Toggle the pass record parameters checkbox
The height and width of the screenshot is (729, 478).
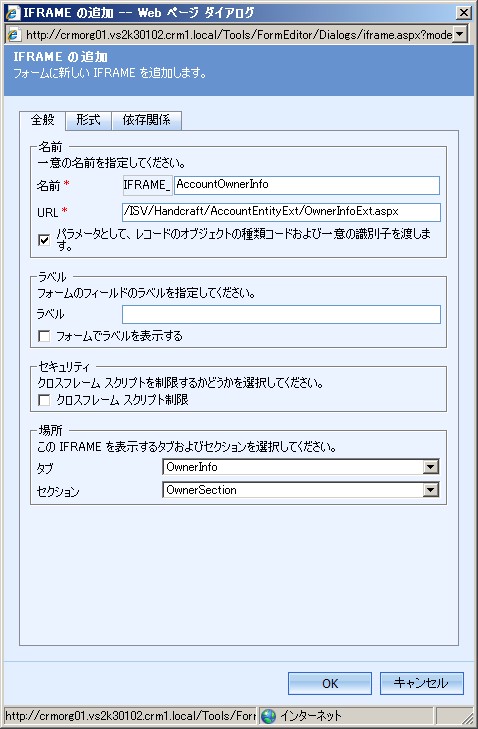click(x=44, y=240)
